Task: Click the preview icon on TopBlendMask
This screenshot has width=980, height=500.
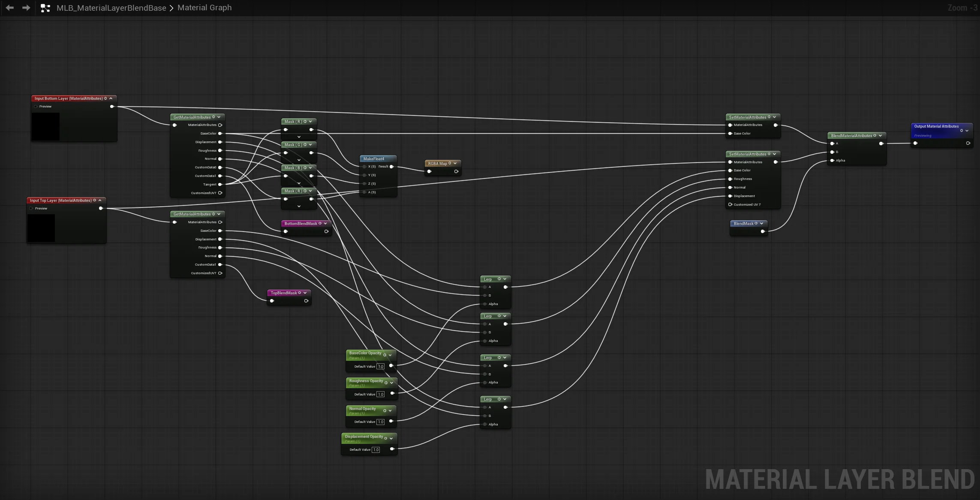Action: coord(300,293)
